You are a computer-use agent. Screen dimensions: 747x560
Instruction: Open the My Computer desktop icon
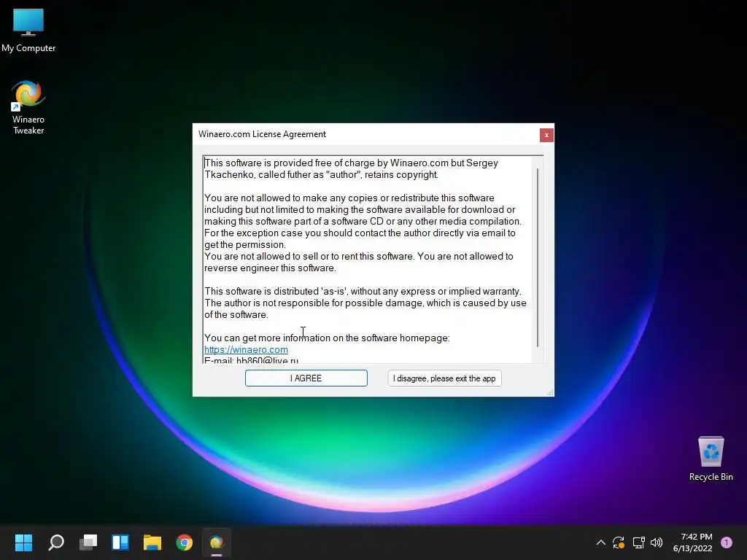pyautogui.click(x=28, y=31)
